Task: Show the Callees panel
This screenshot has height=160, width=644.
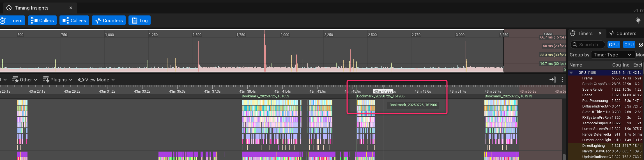Action: [74, 20]
